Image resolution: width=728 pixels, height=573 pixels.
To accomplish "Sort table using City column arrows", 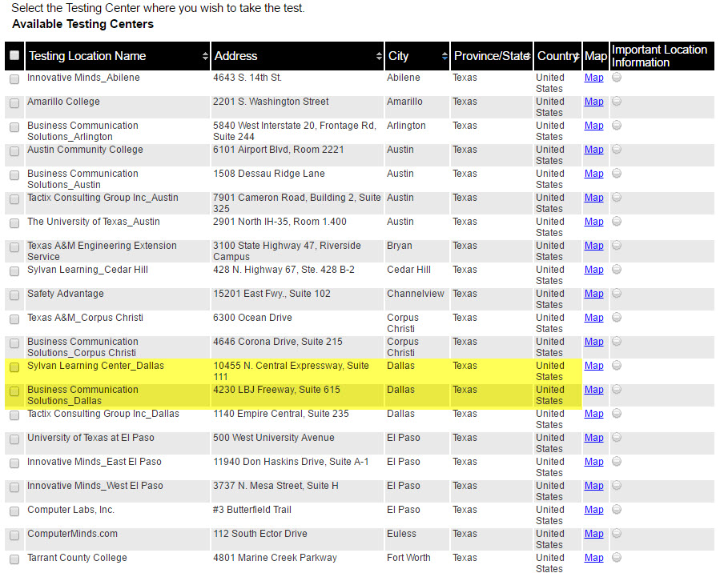I will pyautogui.click(x=444, y=56).
